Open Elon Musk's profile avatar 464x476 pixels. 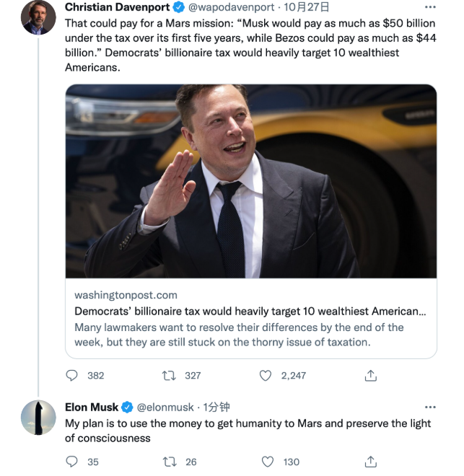click(38, 418)
